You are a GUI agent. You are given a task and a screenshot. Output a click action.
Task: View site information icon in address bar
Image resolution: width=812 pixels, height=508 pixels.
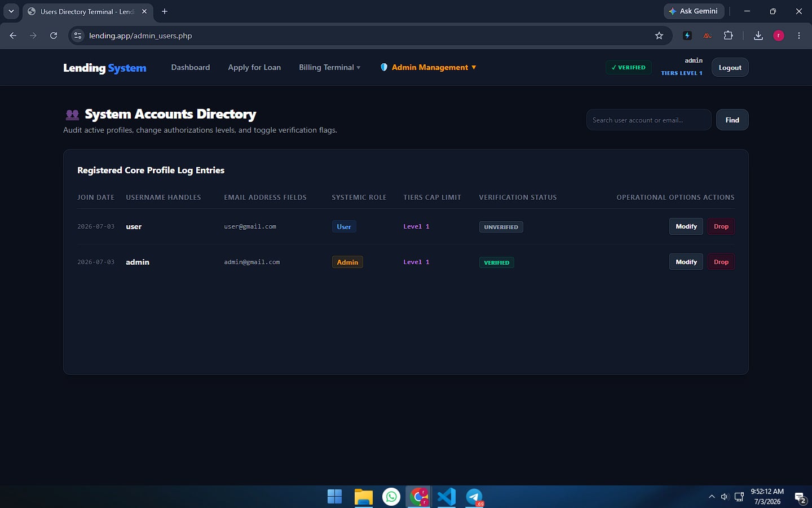(78, 36)
